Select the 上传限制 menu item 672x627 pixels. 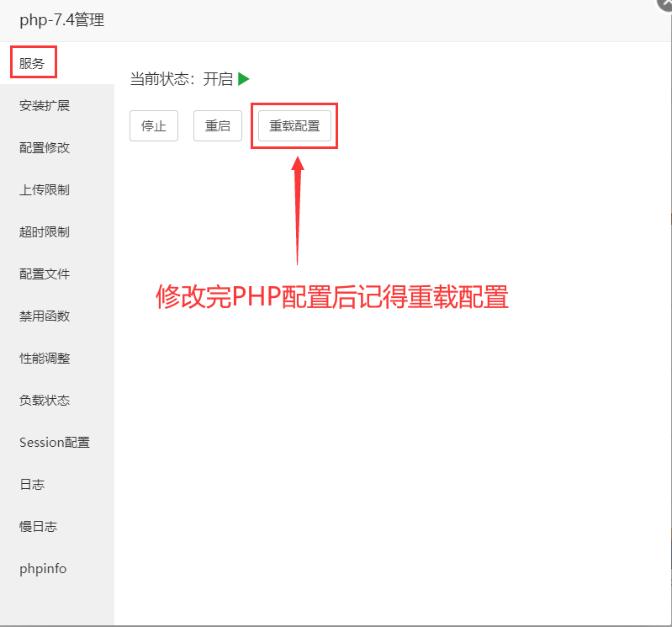(x=45, y=190)
